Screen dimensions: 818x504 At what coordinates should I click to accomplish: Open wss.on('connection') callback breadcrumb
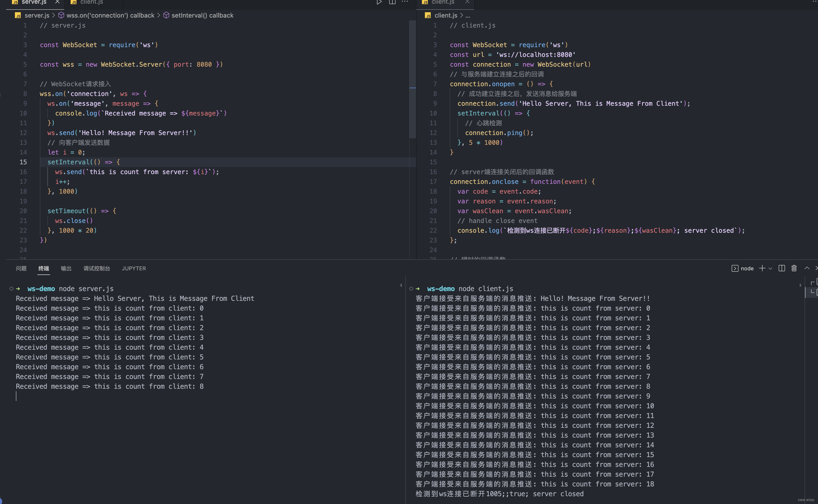click(x=110, y=15)
